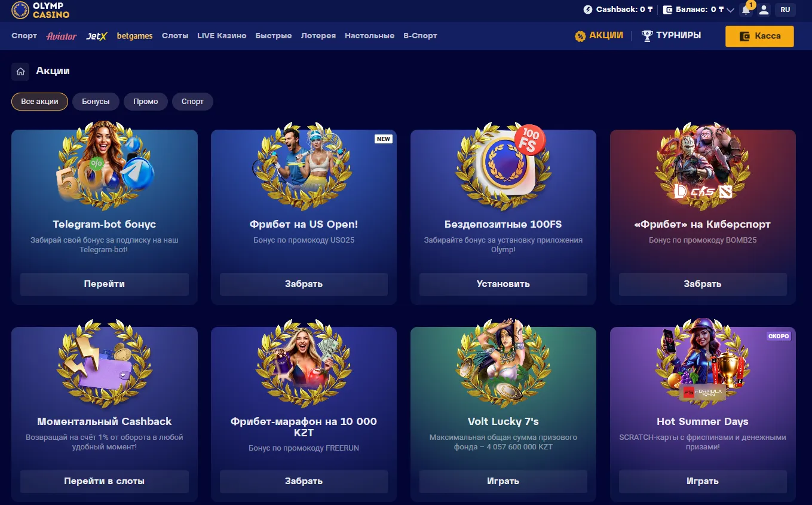Launch the JetX game logo
This screenshot has height=505, width=812.
96,36
